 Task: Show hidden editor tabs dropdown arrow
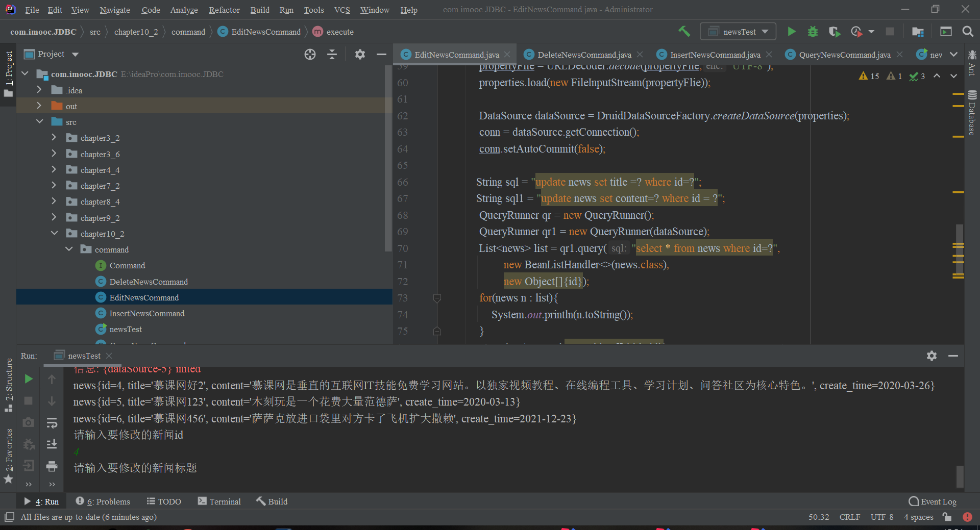953,55
